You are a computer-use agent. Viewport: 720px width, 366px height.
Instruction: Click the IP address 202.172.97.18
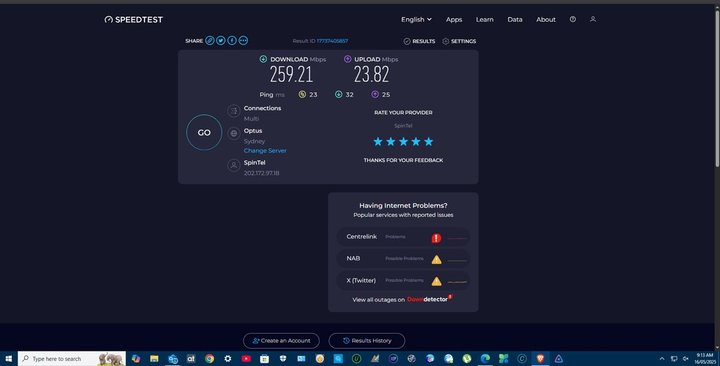pos(261,173)
